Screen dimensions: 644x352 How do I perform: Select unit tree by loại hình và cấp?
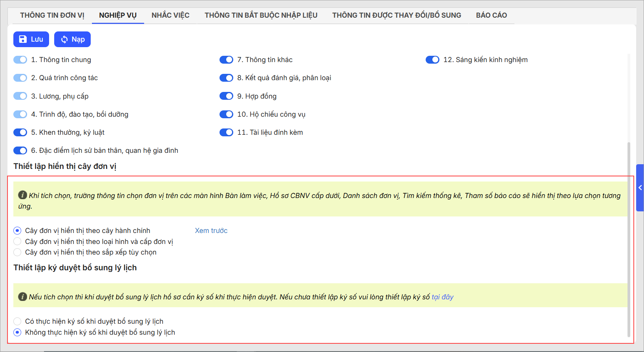pos(17,241)
